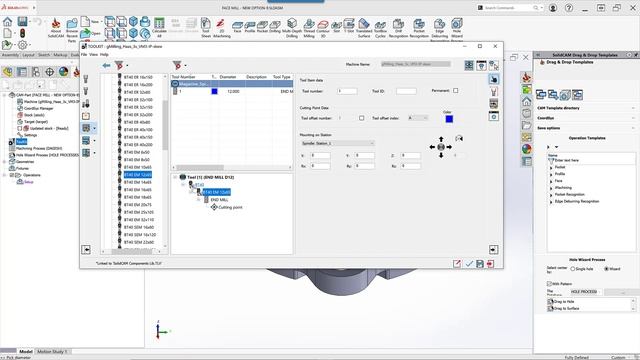This screenshot has height=360, width=640.
Task: Open Pocket Recognition in ribbon
Action: [419, 28]
